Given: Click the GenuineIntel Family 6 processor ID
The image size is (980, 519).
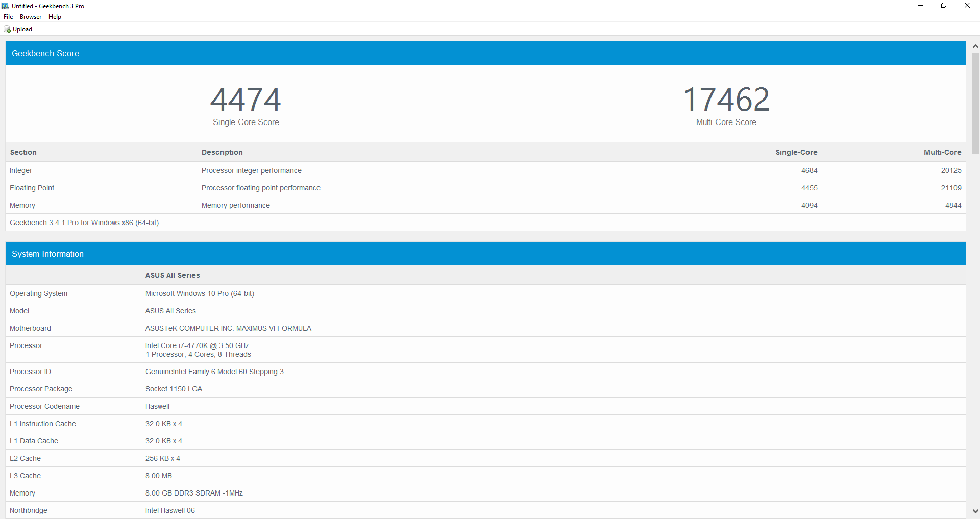Looking at the screenshot, I should coord(214,372).
